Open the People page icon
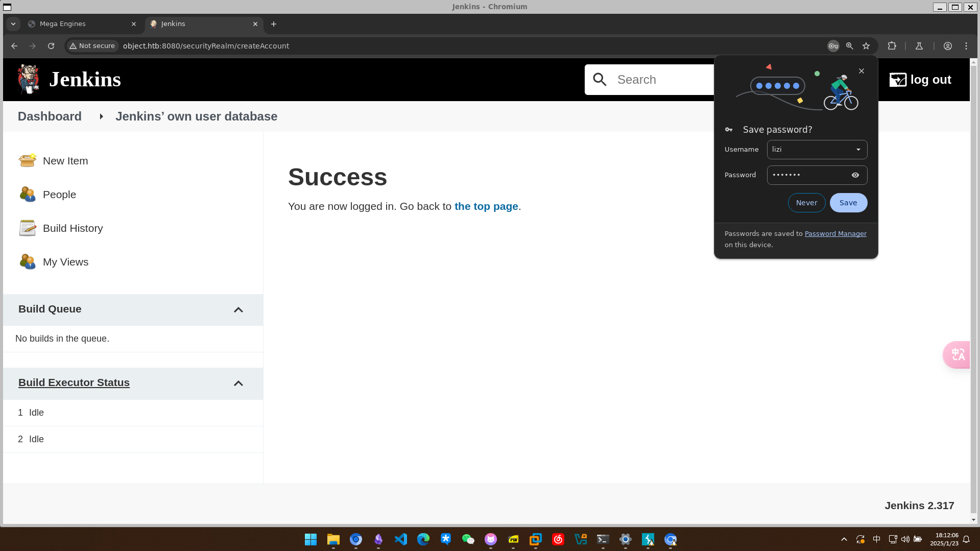 tap(27, 194)
